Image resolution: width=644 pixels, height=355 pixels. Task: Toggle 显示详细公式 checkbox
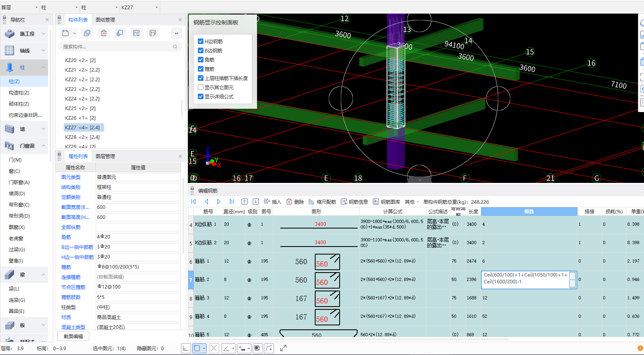pos(201,96)
